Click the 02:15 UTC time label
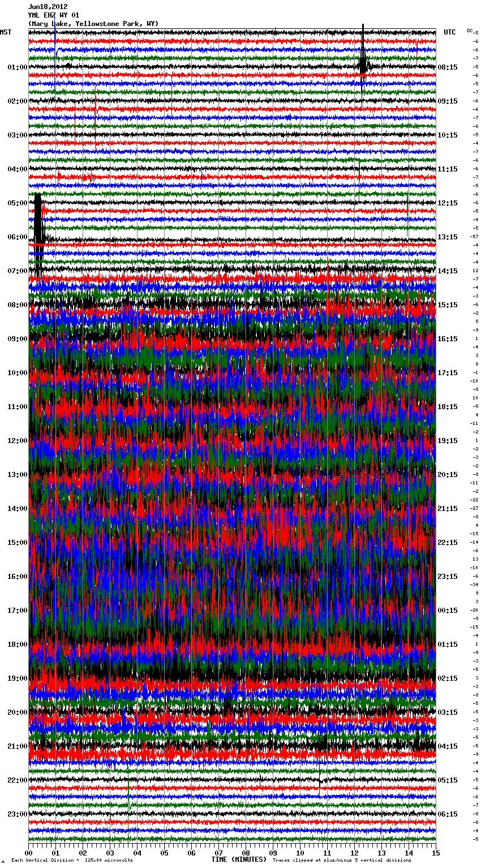481x868 pixels. tap(448, 678)
